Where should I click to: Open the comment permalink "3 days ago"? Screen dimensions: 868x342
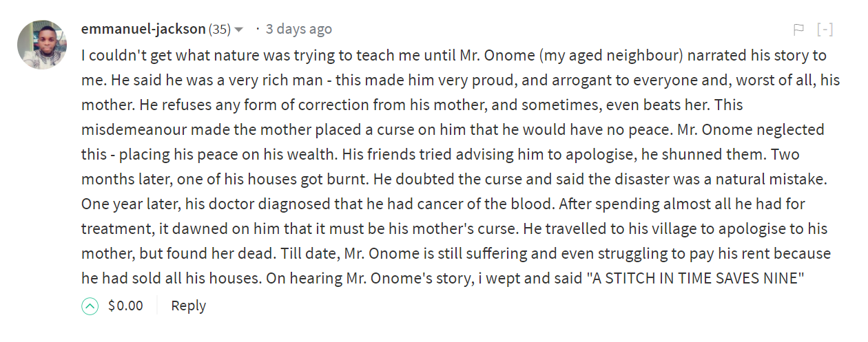299,29
